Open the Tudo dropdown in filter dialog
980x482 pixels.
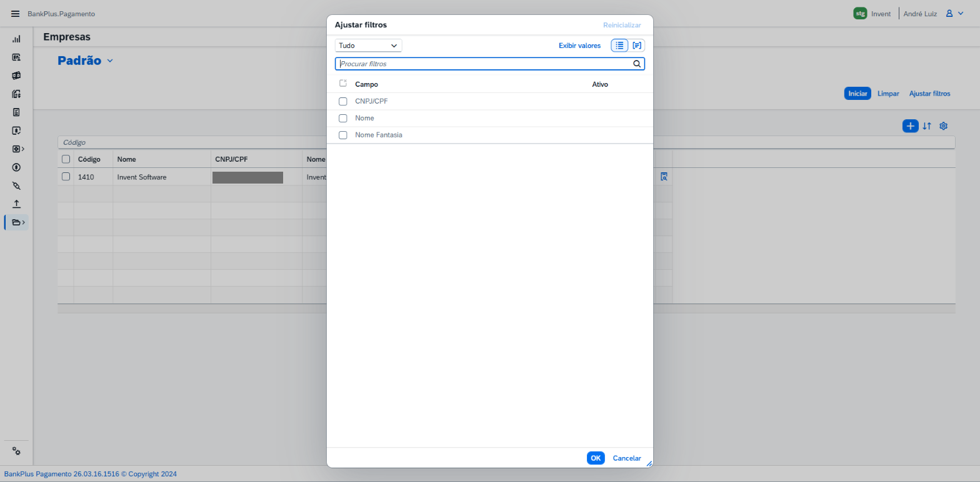(369, 46)
